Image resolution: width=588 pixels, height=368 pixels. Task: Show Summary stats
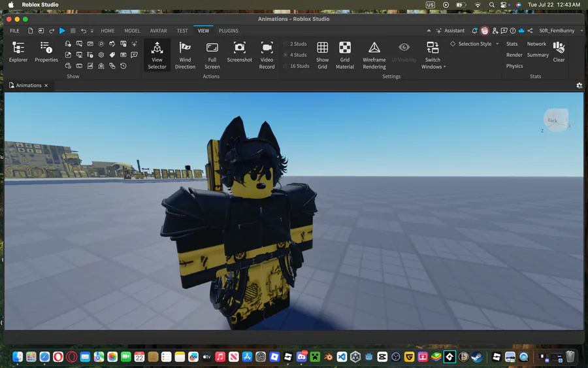click(x=538, y=55)
